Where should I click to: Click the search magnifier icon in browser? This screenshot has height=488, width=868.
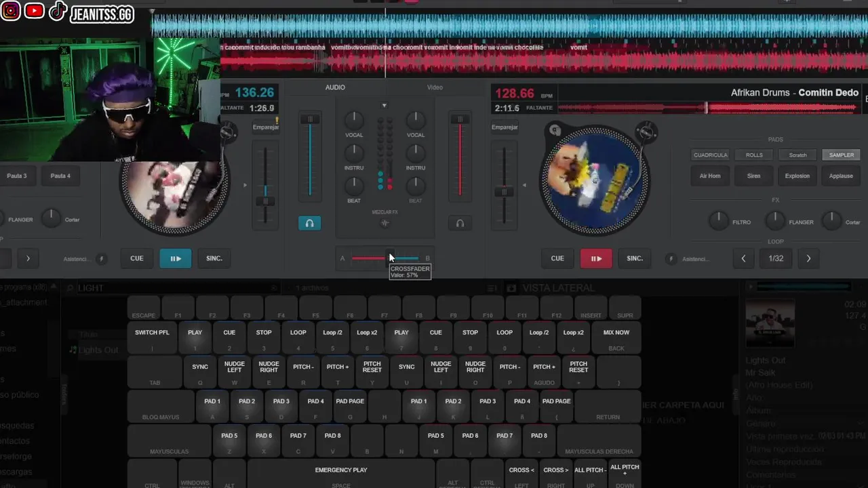70,288
